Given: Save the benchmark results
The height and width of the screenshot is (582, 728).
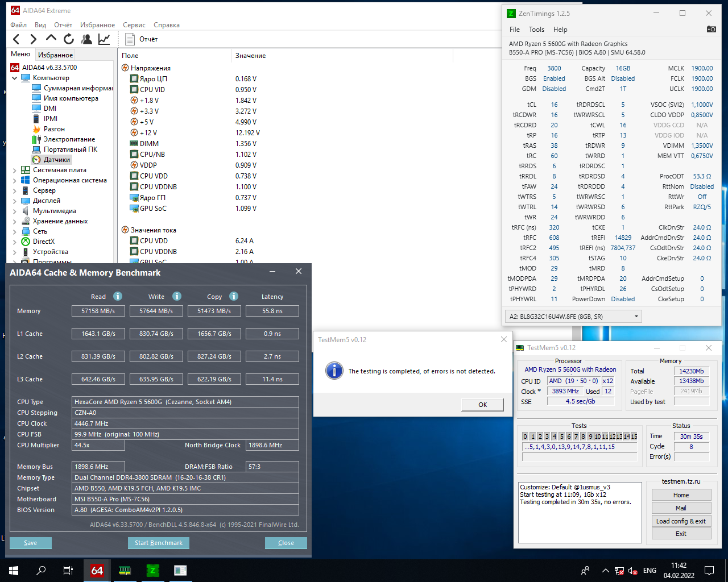Looking at the screenshot, I should [x=31, y=543].
